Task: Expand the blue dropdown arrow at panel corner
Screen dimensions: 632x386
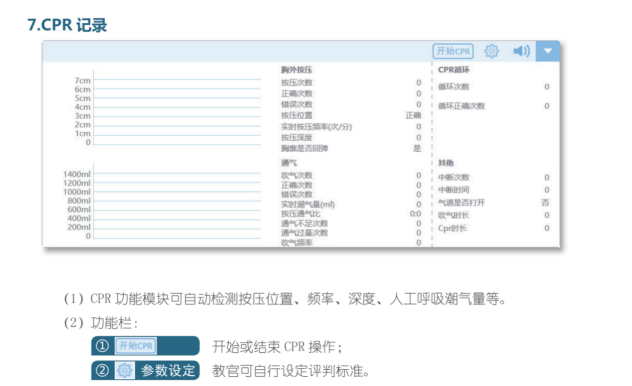Action: tap(547, 51)
